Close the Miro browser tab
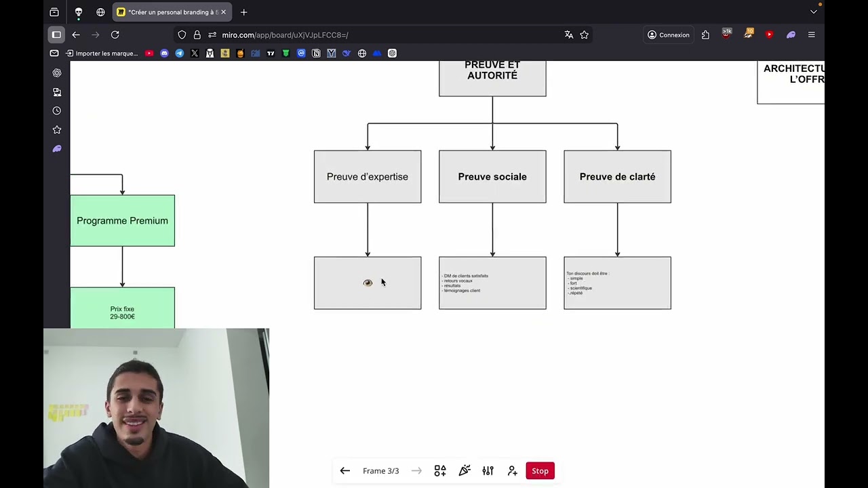Viewport: 868px width, 488px height. 223,12
